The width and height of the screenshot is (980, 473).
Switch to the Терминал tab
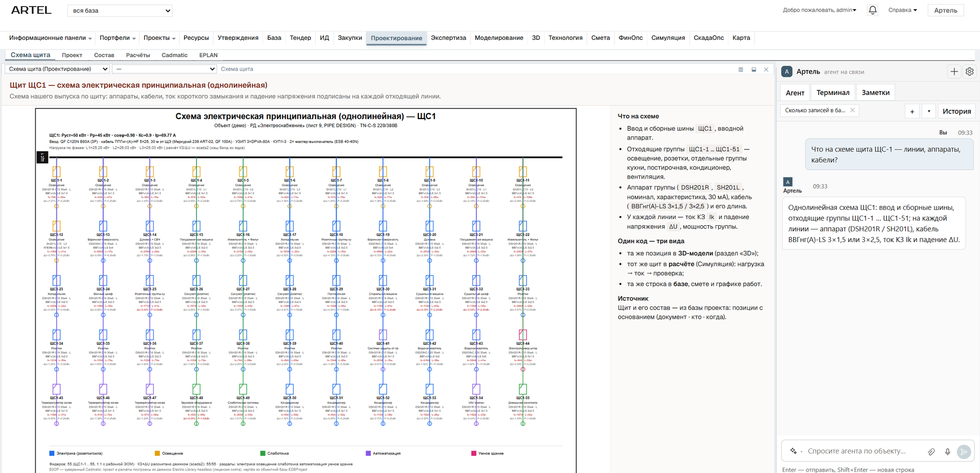coord(832,92)
